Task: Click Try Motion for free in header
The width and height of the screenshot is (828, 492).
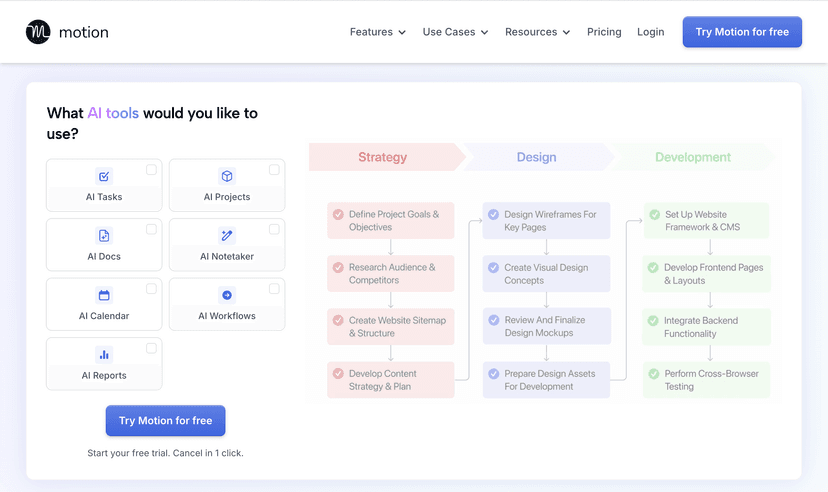Action: 742,32
